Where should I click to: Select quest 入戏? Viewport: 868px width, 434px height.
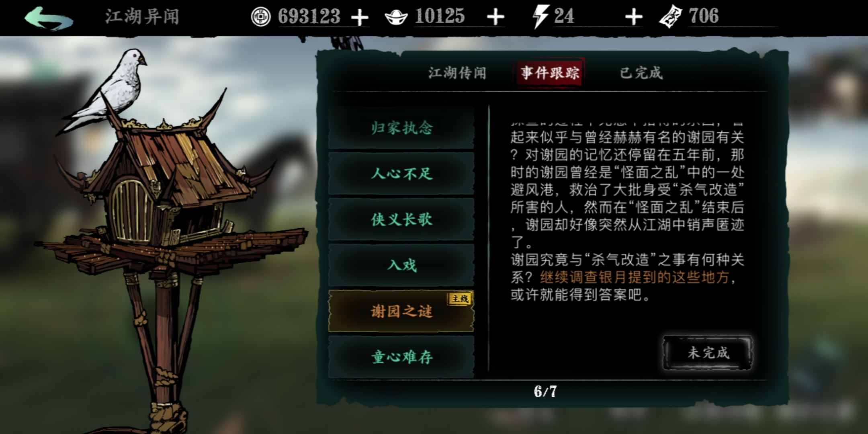click(x=401, y=265)
